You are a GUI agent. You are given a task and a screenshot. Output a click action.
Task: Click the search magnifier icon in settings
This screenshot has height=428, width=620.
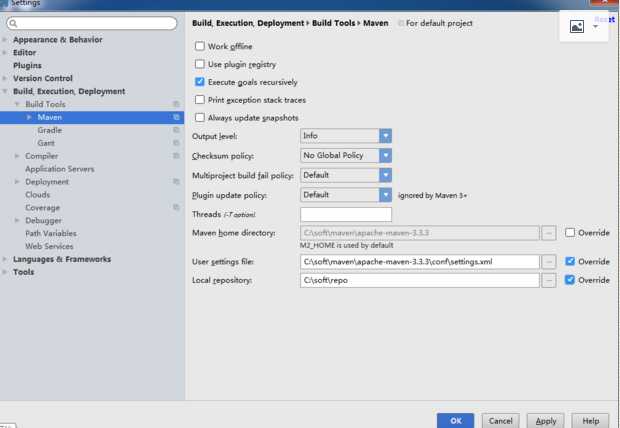[x=13, y=23]
